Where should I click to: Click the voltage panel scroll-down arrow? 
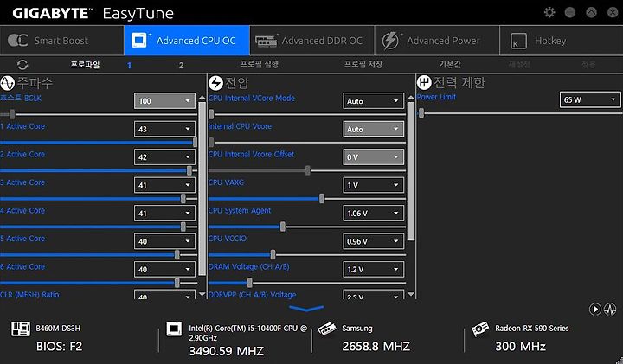pyautogui.click(x=411, y=294)
